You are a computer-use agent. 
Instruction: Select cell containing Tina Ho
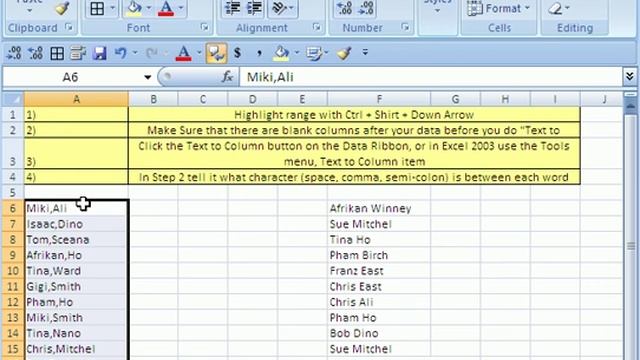pos(379,240)
